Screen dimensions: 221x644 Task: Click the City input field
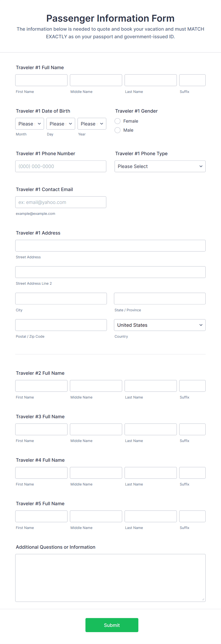(61, 298)
